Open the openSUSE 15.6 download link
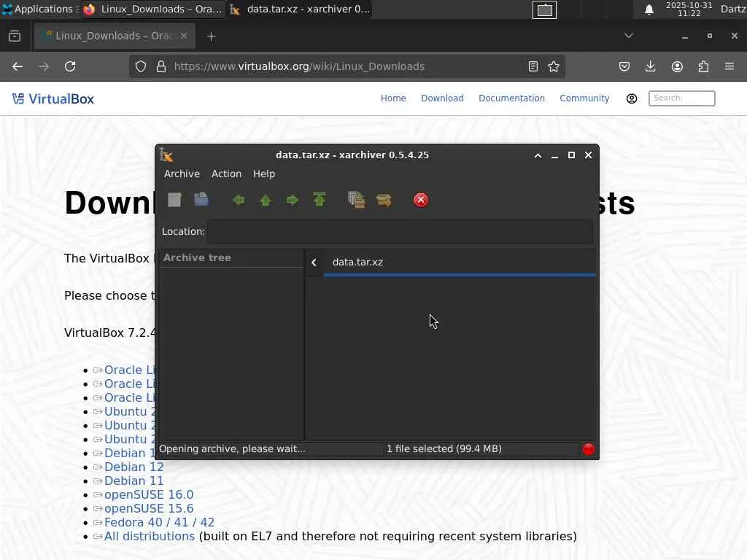The width and height of the screenshot is (747, 560). click(x=149, y=508)
